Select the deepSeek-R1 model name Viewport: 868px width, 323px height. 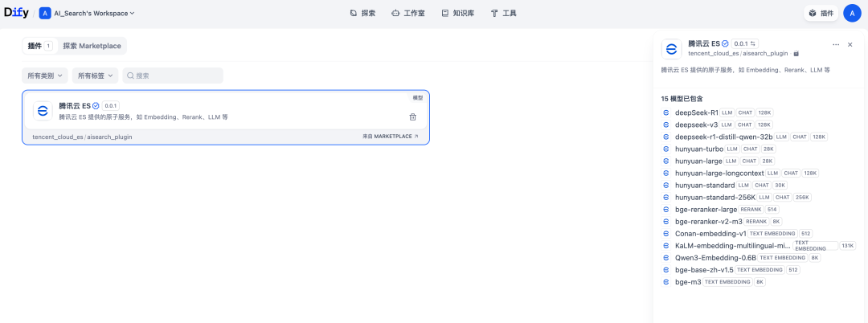coord(696,112)
